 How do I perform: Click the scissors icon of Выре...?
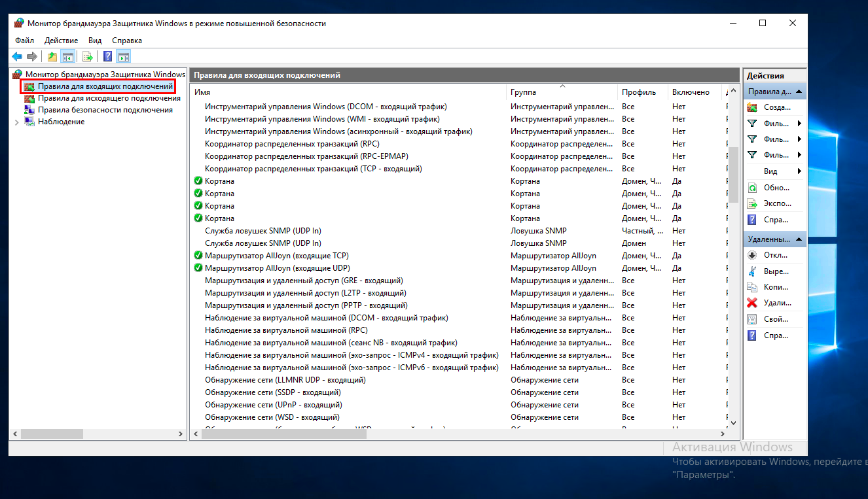pyautogui.click(x=752, y=271)
